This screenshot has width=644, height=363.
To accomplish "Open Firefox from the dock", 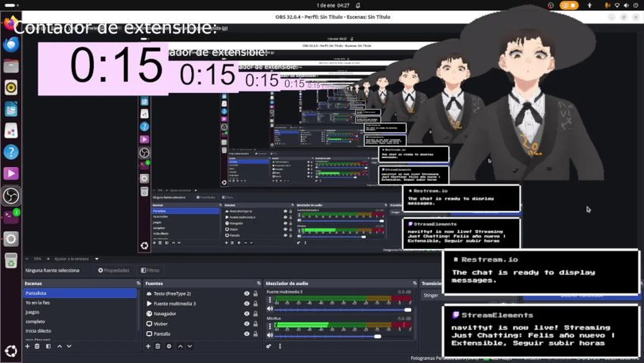I will click(11, 23).
